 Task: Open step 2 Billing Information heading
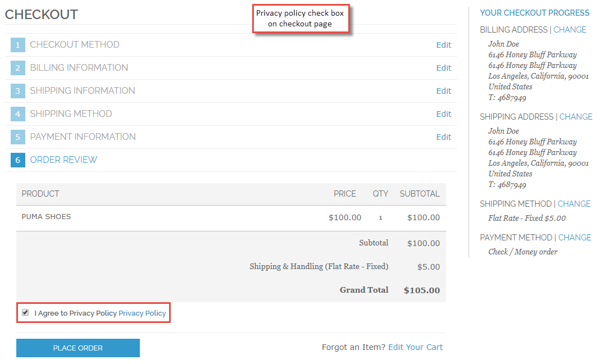click(79, 67)
